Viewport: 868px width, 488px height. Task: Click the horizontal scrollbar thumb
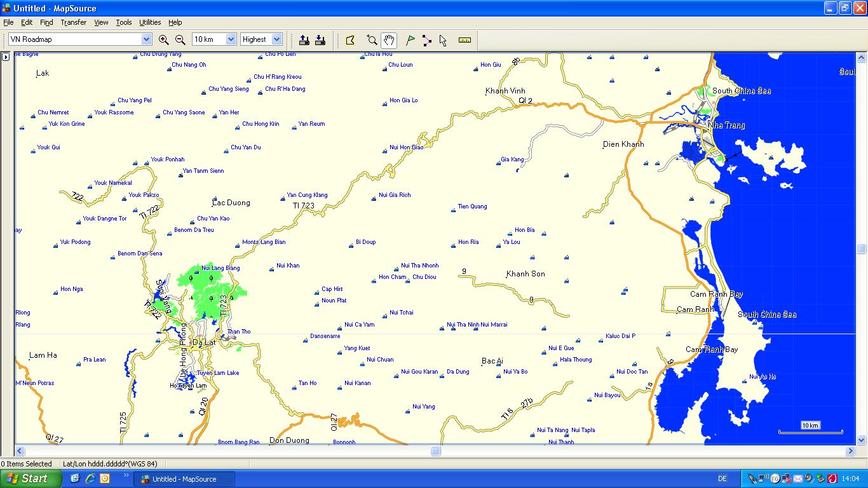[x=435, y=451]
